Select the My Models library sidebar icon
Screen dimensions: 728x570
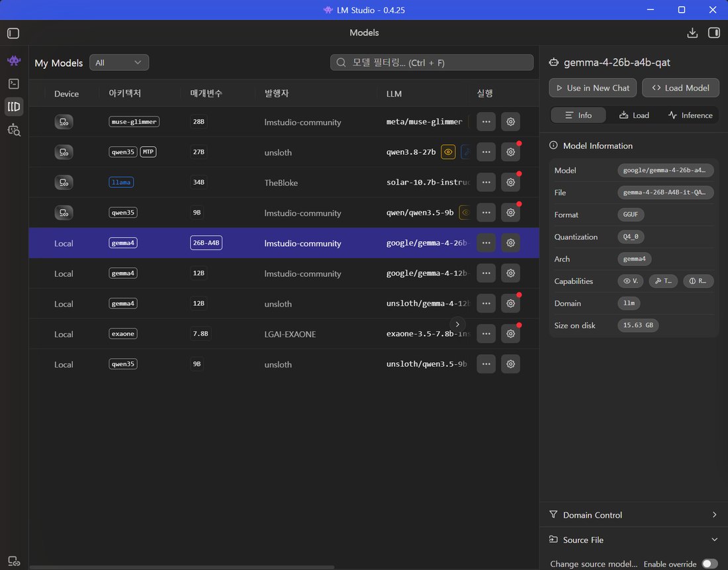[x=14, y=107]
